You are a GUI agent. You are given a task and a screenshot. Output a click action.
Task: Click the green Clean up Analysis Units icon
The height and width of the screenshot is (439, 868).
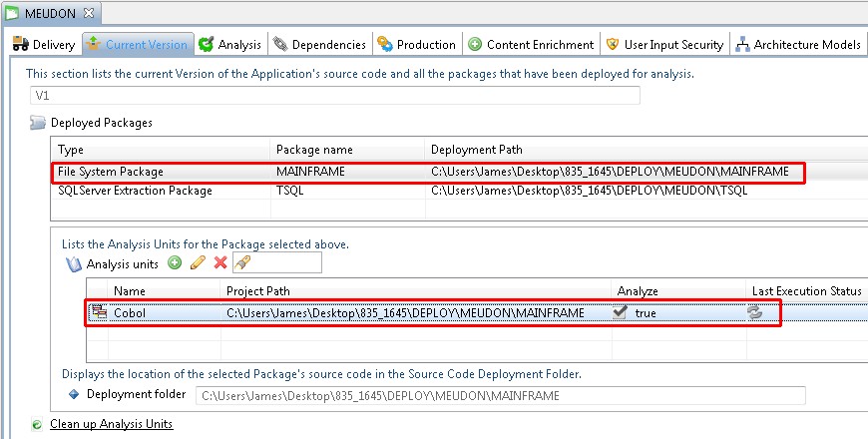point(37,424)
